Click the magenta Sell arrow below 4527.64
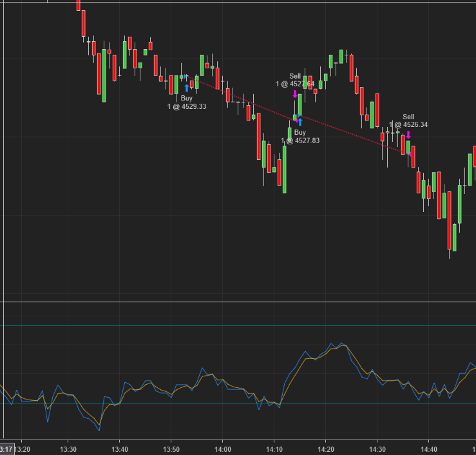This screenshot has height=455, width=476. [x=295, y=94]
